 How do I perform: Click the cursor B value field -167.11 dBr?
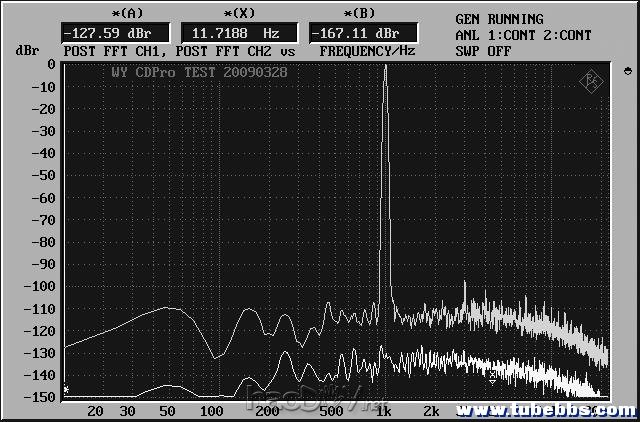tap(348, 33)
